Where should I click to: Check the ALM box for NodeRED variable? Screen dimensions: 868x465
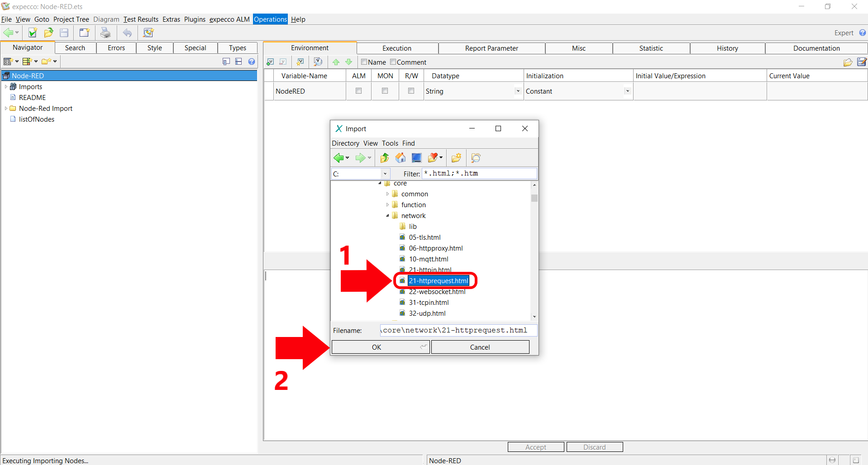tap(358, 91)
